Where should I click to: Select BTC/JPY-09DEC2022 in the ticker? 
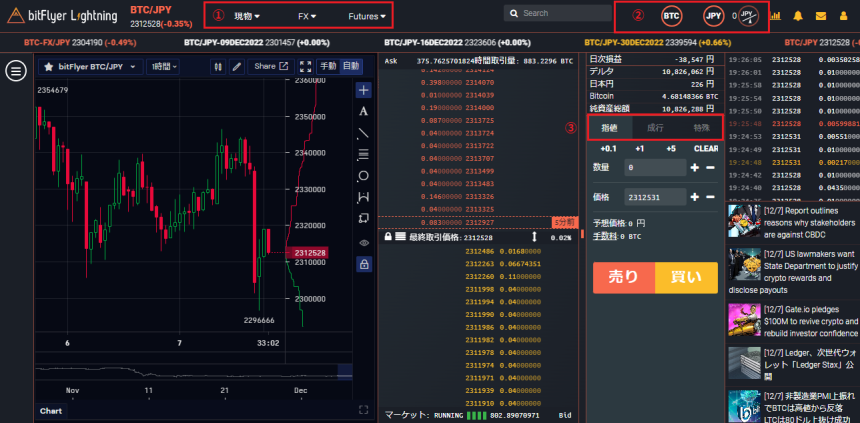coord(257,42)
